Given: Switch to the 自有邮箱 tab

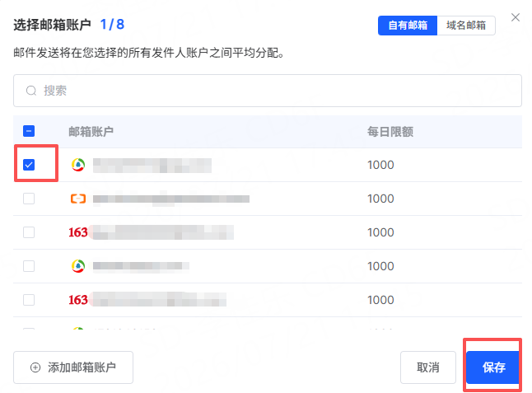Looking at the screenshot, I should tap(408, 26).
